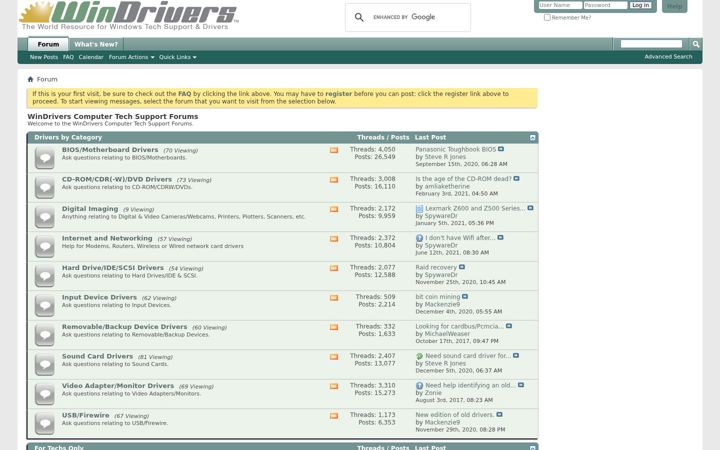Open RSS feed for Video Adapter/Monitor Drivers
Viewport: 720px width, 450px height.
tap(334, 386)
